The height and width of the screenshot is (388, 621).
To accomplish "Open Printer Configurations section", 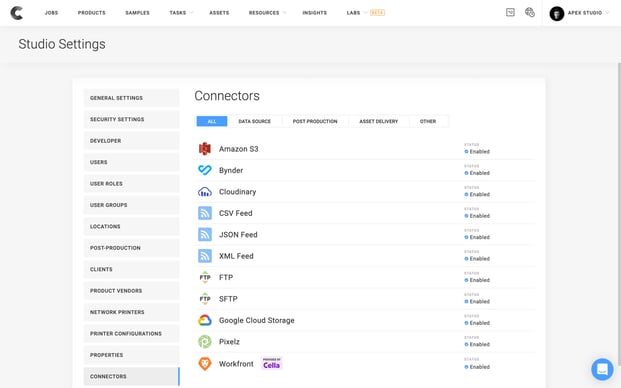I will [131, 333].
